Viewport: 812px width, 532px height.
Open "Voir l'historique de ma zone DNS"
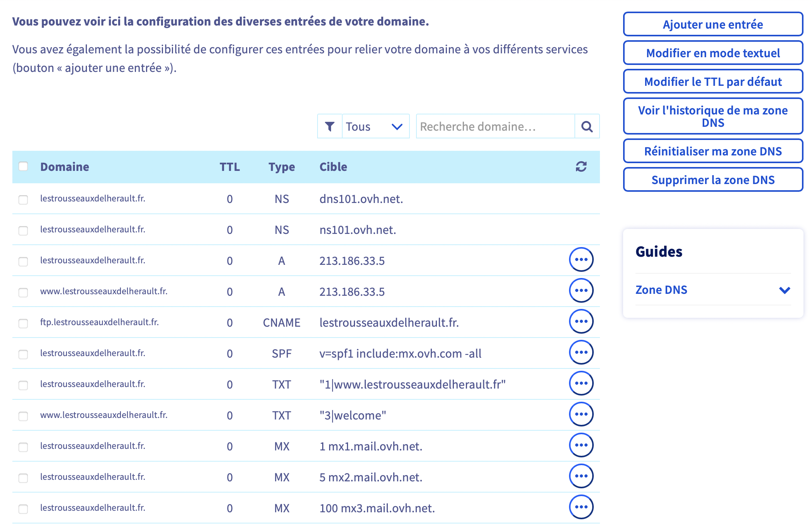(713, 116)
